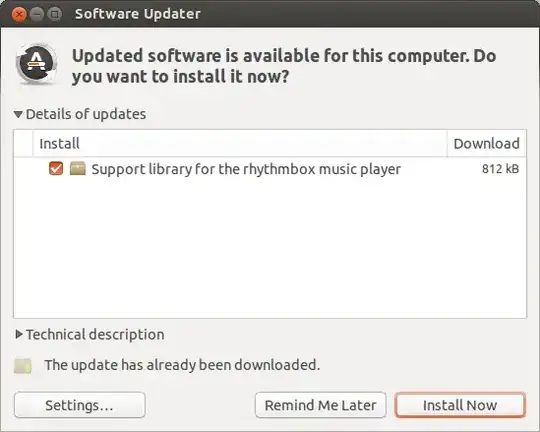The width and height of the screenshot is (540, 432).
Task: Click the empty area of updates list
Action: [270, 248]
